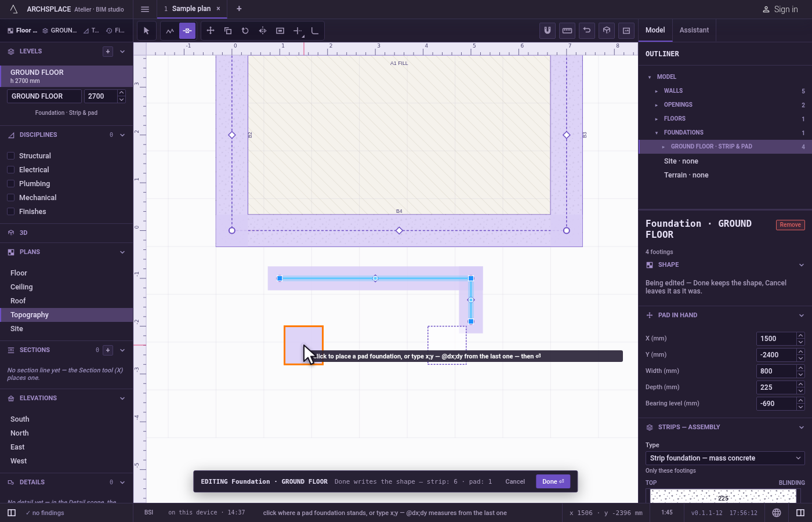Collapse the Foundations tree node
Viewport: 812px width, 522px height.
(x=657, y=133)
